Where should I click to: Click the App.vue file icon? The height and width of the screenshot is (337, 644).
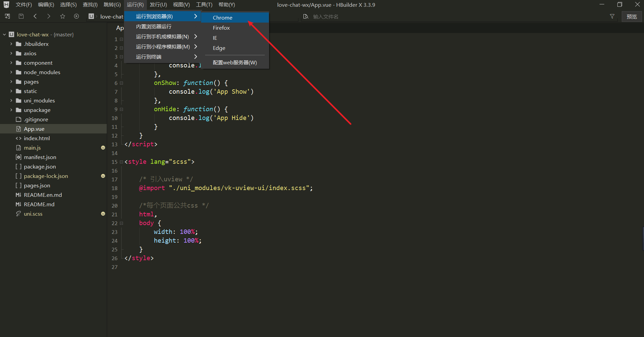pos(19,129)
